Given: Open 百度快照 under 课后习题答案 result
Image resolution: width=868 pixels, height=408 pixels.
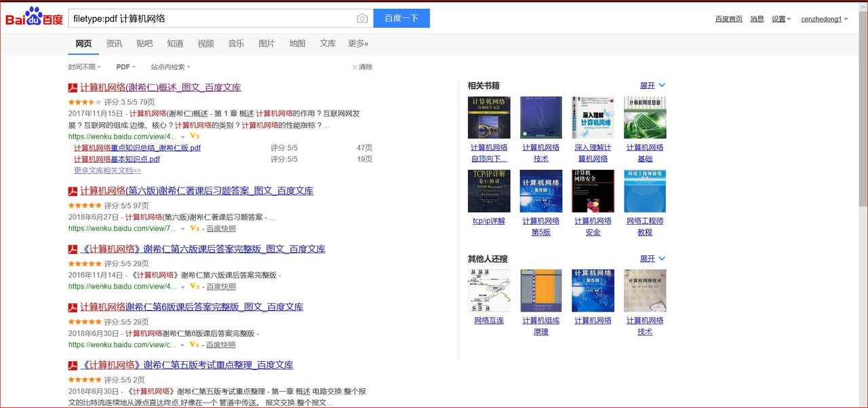Looking at the screenshot, I should click(x=221, y=229).
